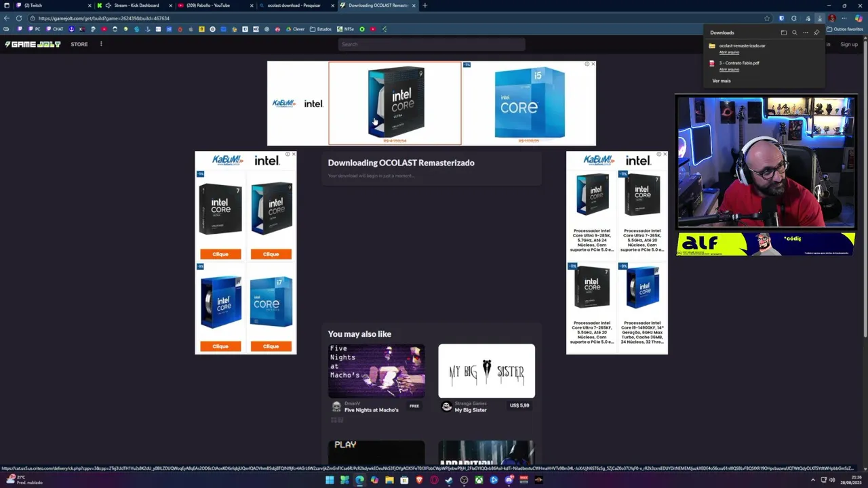Click Clique under the Core i7 box
The width and height of the screenshot is (868, 488).
(x=271, y=346)
